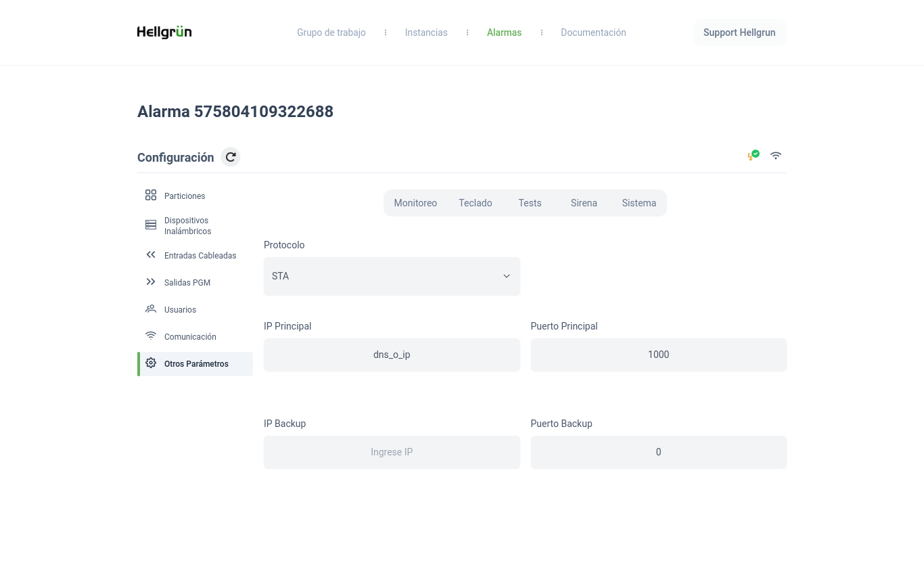Click the Dispositivos Inalámbricos sidebar icon
924x563 pixels.
[151, 225]
